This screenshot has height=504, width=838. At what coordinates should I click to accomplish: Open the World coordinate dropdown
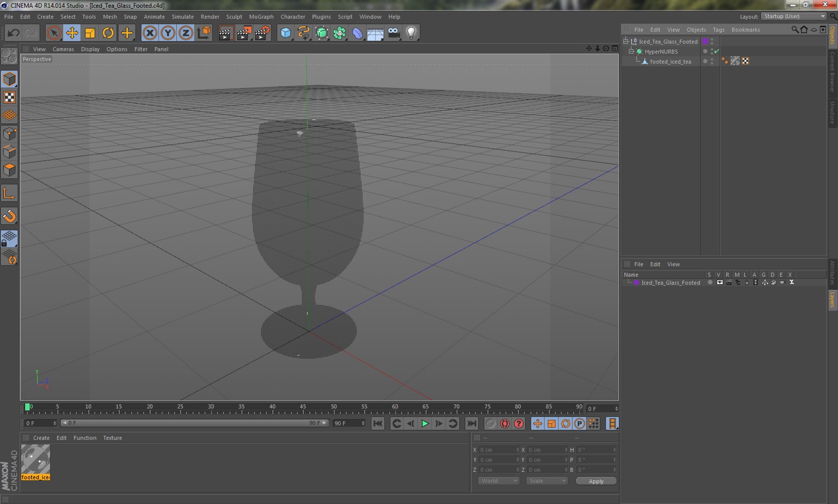pos(498,481)
